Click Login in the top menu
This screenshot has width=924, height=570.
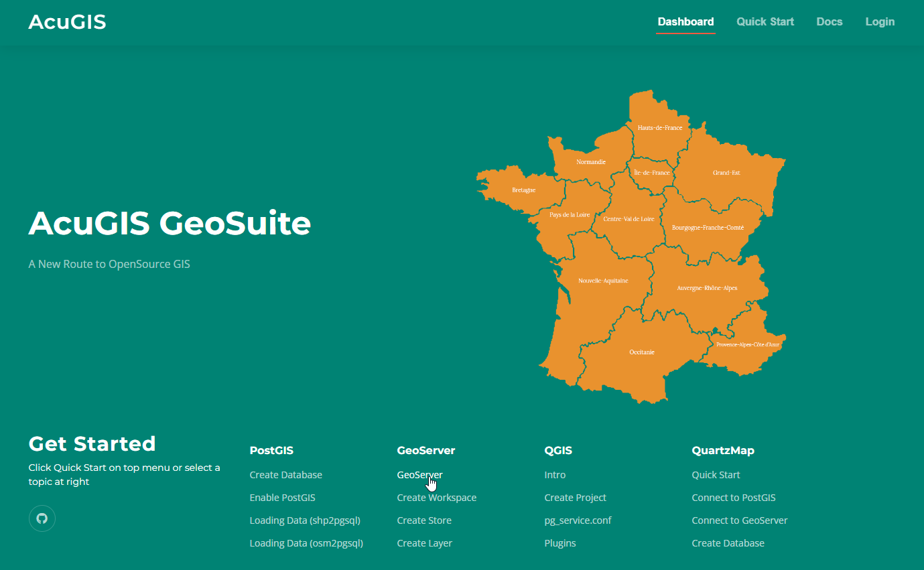pyautogui.click(x=880, y=21)
